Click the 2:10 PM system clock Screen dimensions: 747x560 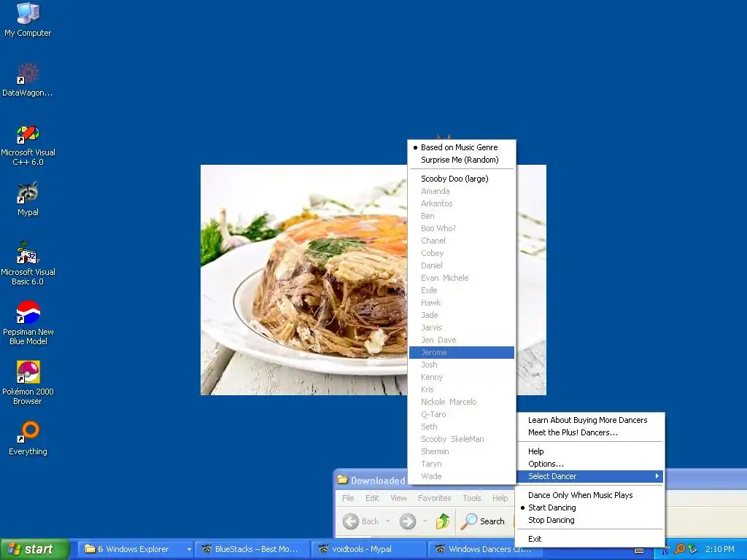point(720,550)
